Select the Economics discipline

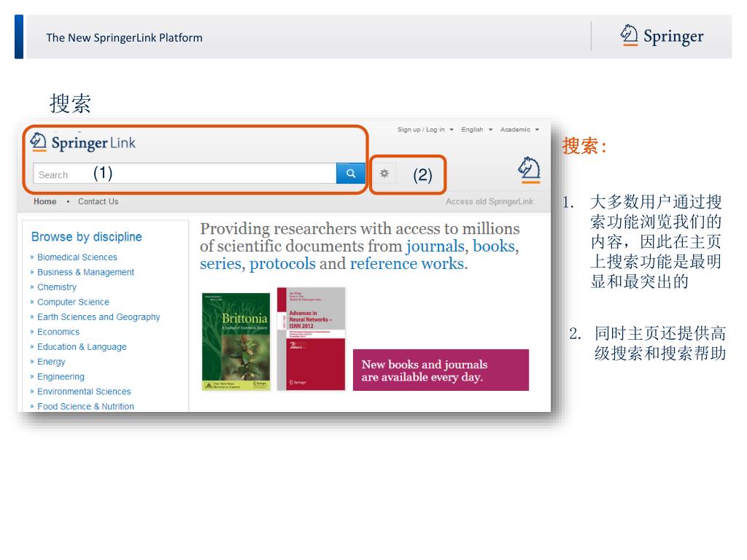(58, 332)
